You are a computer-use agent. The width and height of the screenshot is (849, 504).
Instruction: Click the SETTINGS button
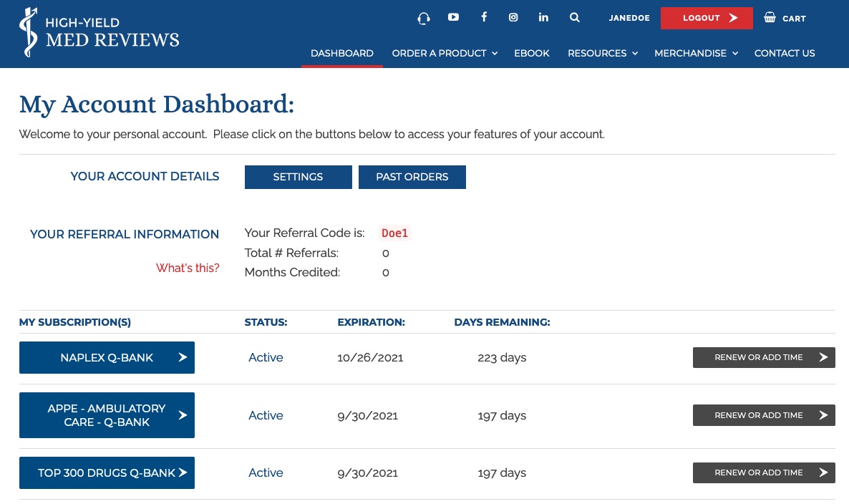pyautogui.click(x=299, y=177)
